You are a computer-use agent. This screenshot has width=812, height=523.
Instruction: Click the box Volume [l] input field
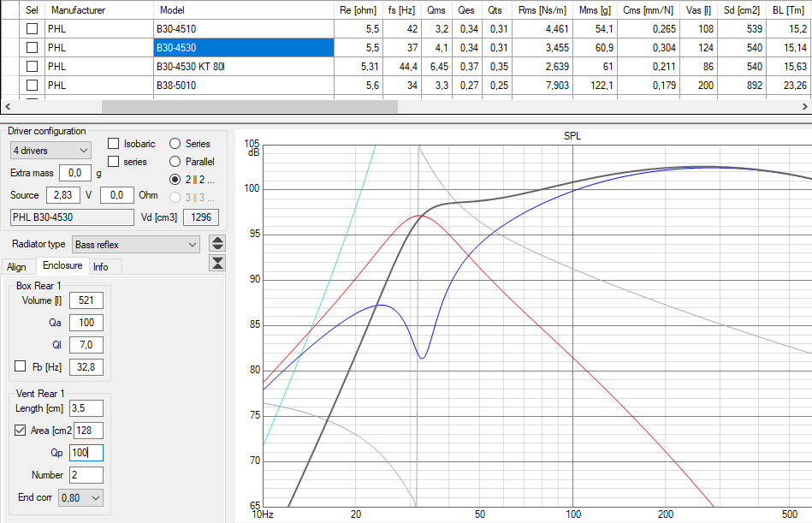coord(86,300)
